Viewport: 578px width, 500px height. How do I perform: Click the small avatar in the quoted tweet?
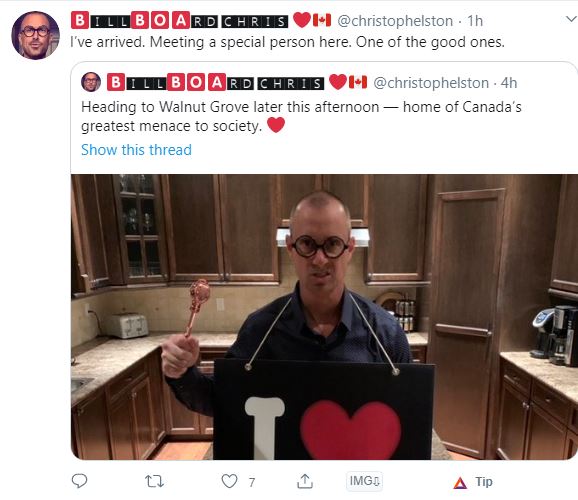(x=91, y=82)
